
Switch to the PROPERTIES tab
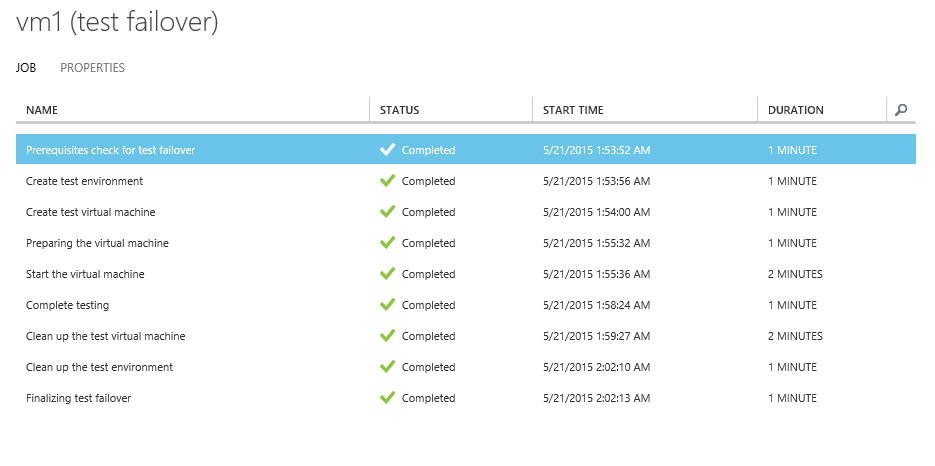pos(92,67)
